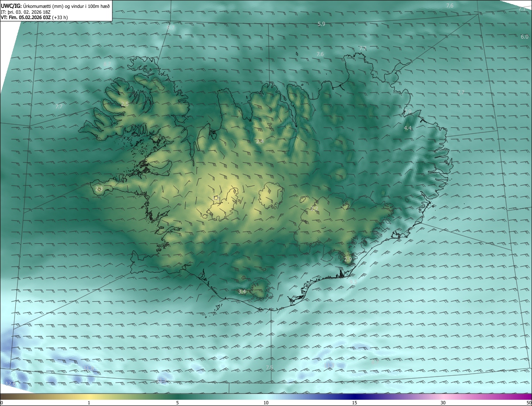Click the '0' tick on the color scale
Image resolution: width=532 pixels, height=406 pixels.
tap(2, 403)
